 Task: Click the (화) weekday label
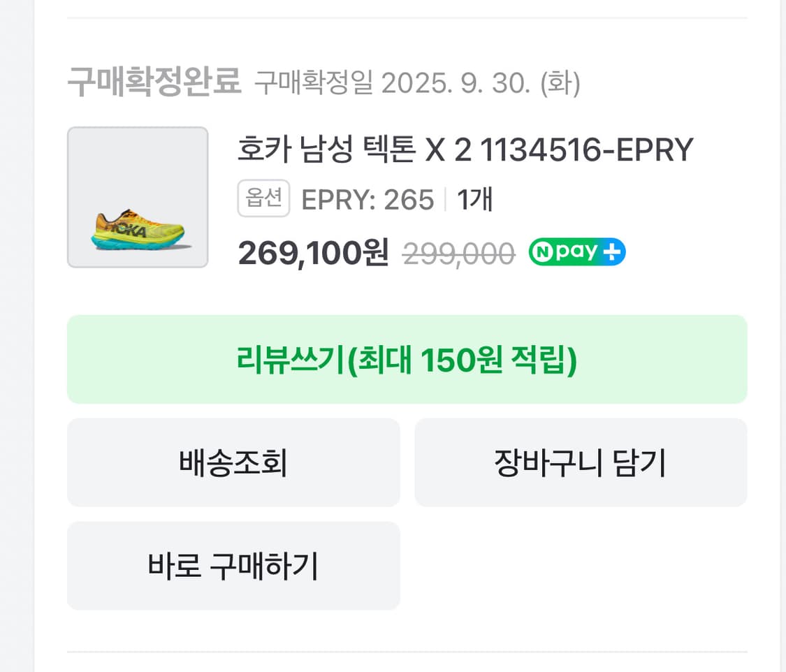[x=560, y=84]
